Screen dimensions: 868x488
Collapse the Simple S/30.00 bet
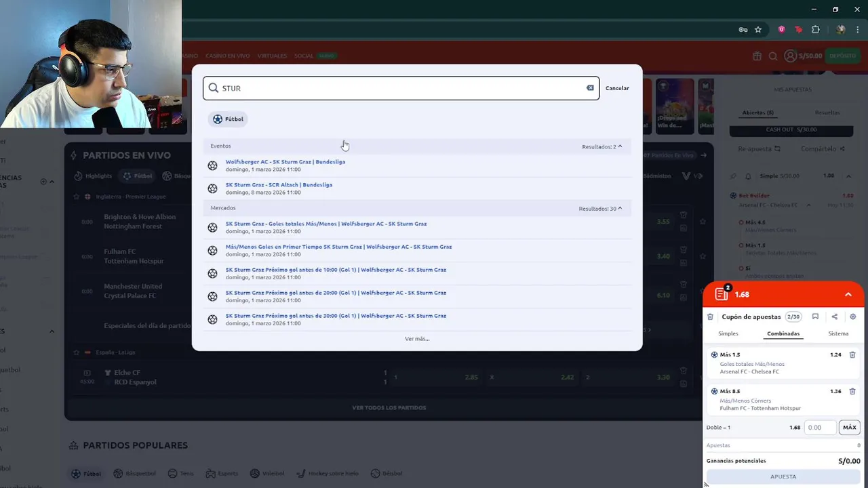point(849,176)
